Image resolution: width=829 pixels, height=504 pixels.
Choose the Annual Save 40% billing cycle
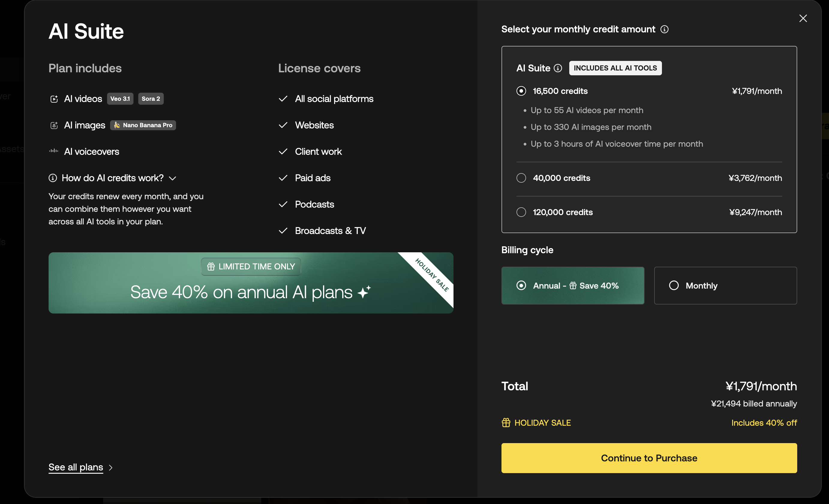point(573,286)
